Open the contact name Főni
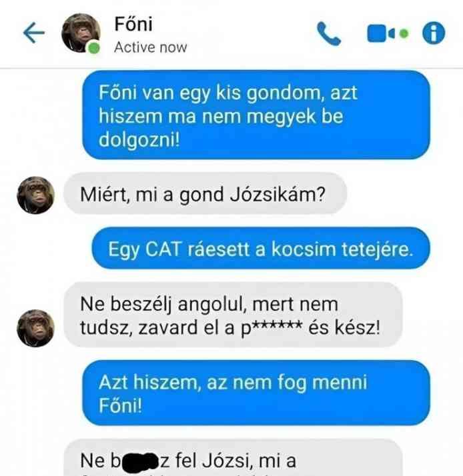Viewport: 463px width, 476px height. point(133,24)
